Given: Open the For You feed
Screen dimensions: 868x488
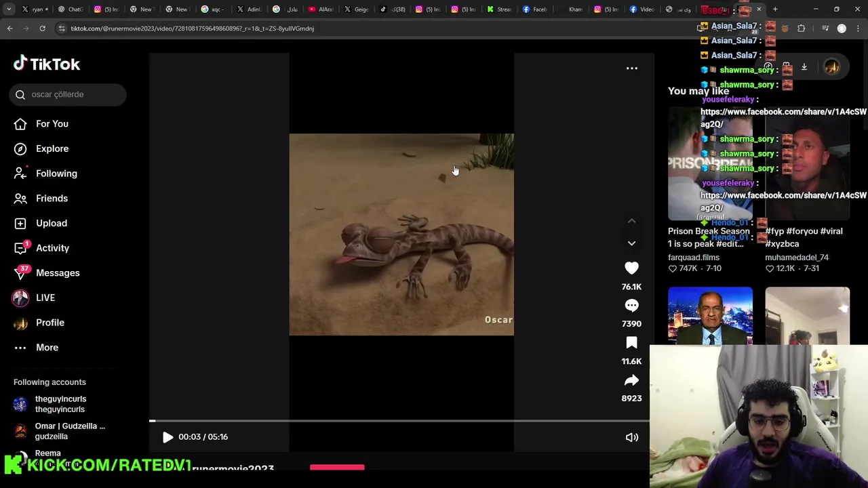Looking at the screenshot, I should [52, 123].
